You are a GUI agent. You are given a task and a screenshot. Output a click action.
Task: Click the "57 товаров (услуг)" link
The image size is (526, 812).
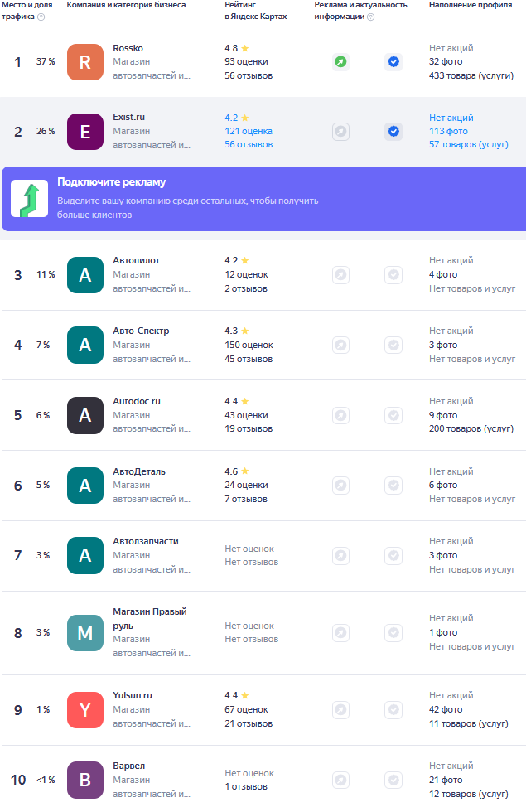tap(469, 144)
